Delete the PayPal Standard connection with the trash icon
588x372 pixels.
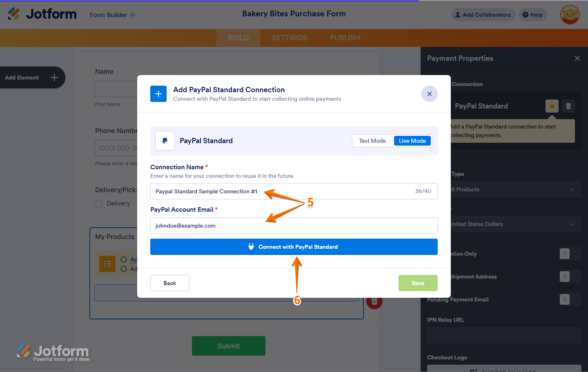[x=568, y=106]
